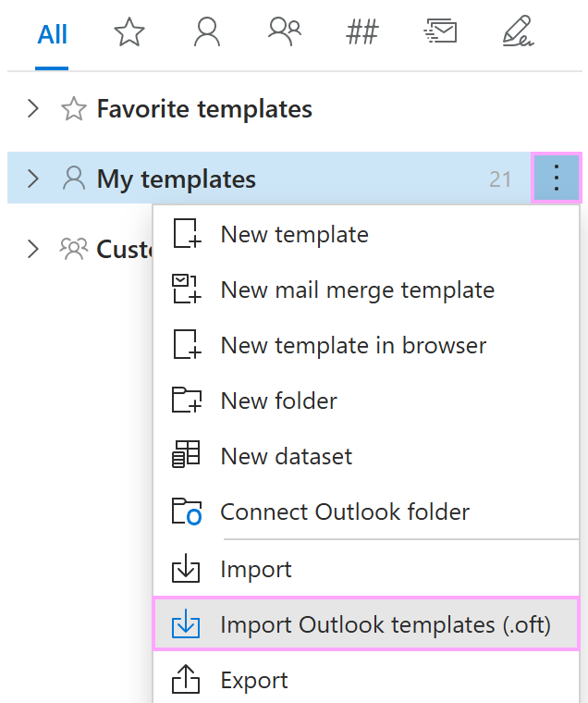Choose New template in browser
Image resolution: width=588 pixels, height=703 pixels.
pos(366,345)
